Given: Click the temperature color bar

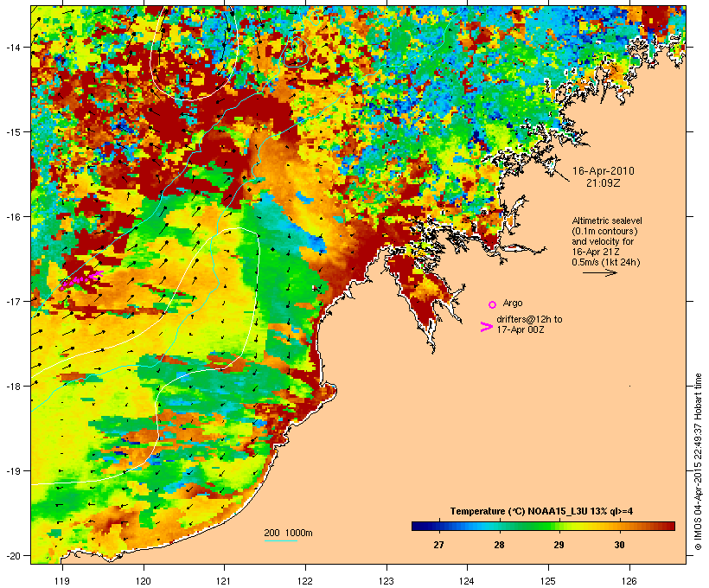Looking at the screenshot, I should [x=543, y=526].
